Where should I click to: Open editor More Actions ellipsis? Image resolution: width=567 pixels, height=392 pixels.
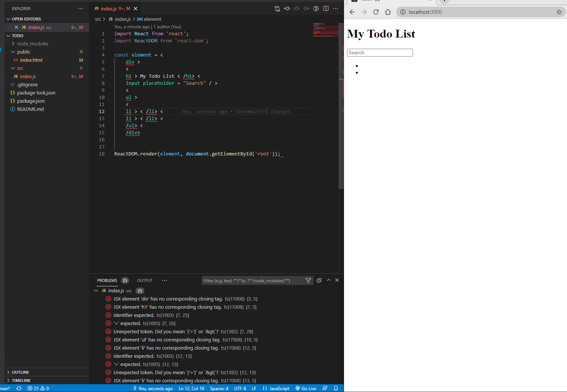(x=335, y=9)
